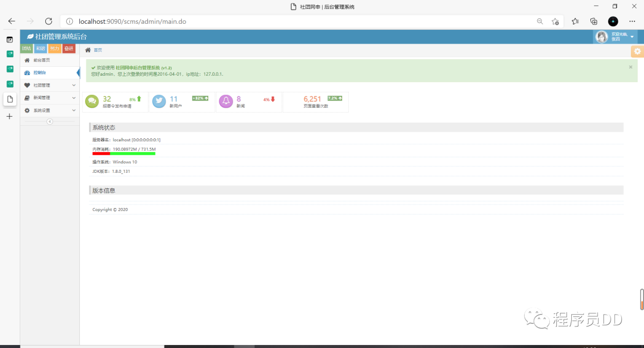Click the orange 努力 shortcut button
644x348 pixels.
(x=55, y=48)
